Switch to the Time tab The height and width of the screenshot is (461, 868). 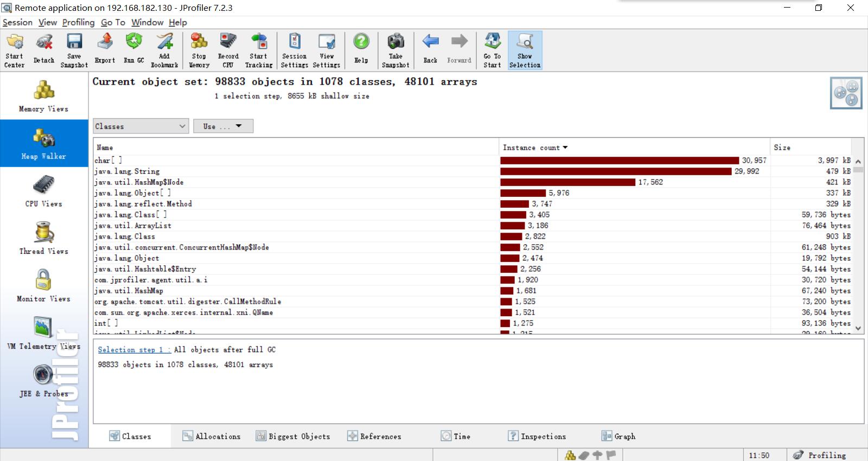coord(456,436)
